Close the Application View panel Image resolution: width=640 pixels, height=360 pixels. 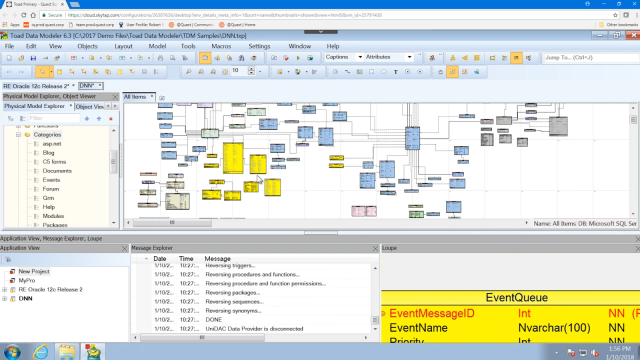(124, 249)
